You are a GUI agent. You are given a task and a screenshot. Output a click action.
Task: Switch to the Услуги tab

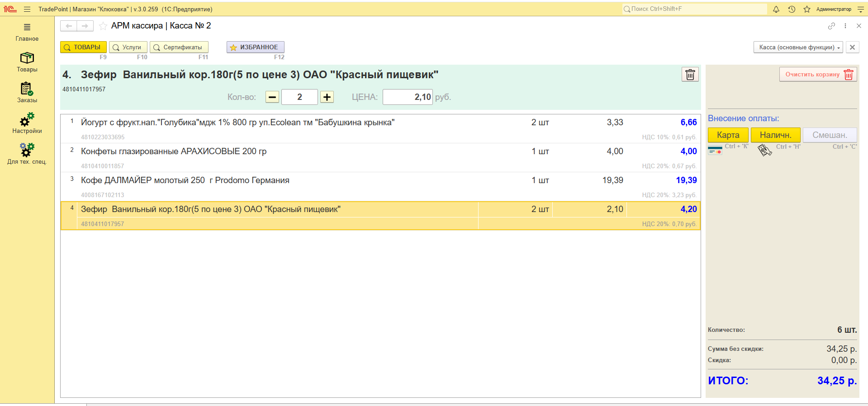pyautogui.click(x=128, y=47)
